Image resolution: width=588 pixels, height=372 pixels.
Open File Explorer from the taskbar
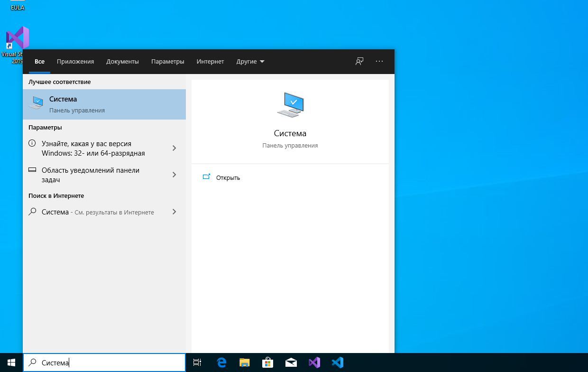pos(244,363)
